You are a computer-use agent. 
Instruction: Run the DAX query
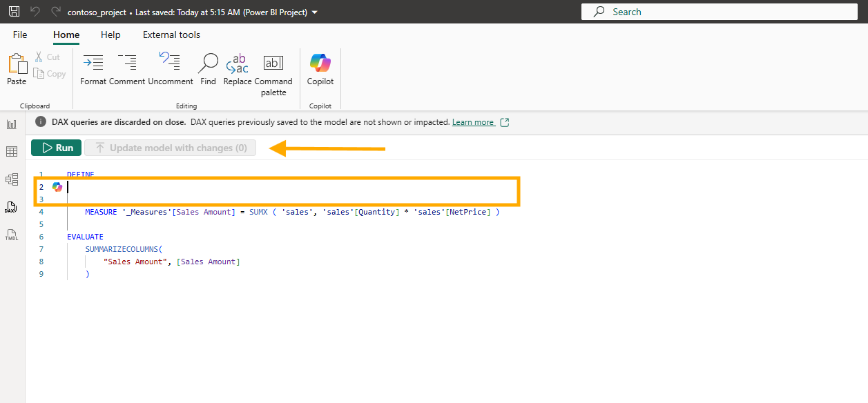click(x=57, y=148)
